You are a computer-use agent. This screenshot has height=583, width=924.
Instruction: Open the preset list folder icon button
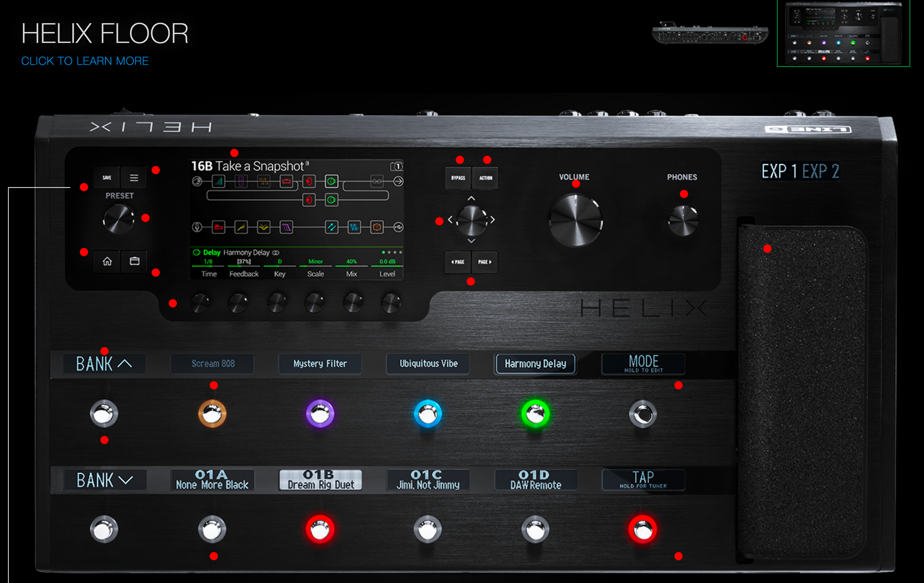(x=134, y=261)
